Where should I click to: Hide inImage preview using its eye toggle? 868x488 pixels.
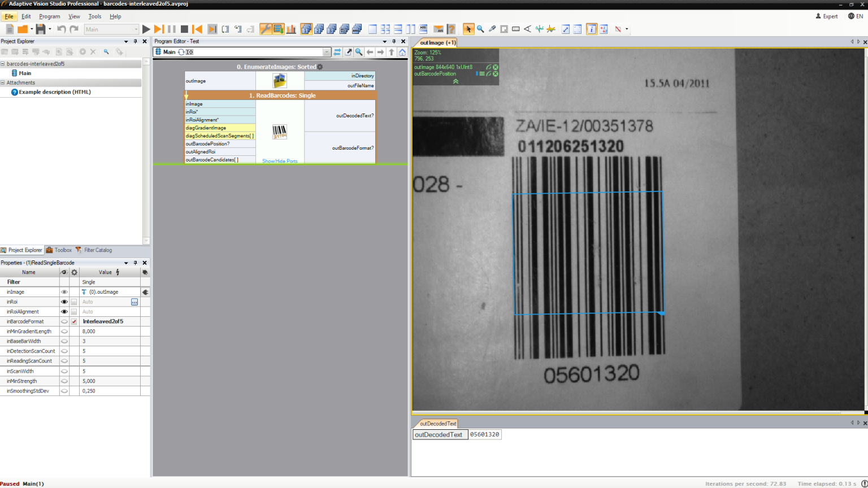[64, 291]
